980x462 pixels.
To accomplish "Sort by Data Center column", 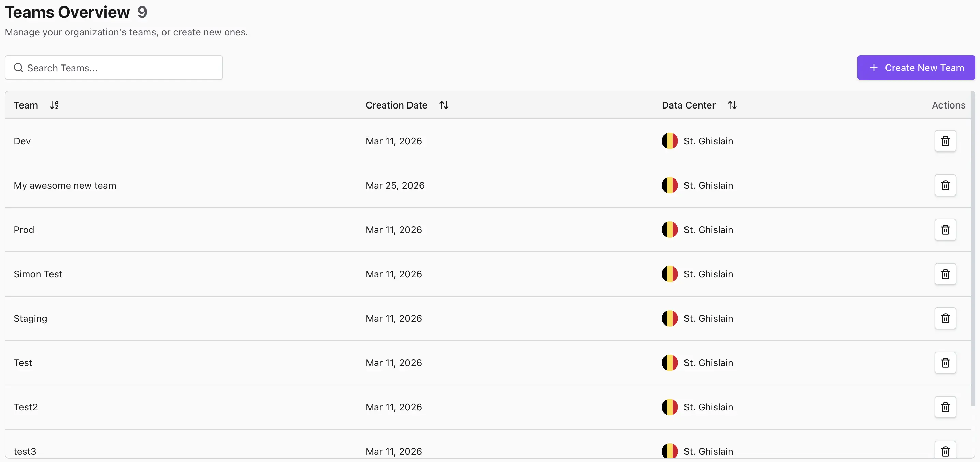I will pyautogui.click(x=732, y=105).
